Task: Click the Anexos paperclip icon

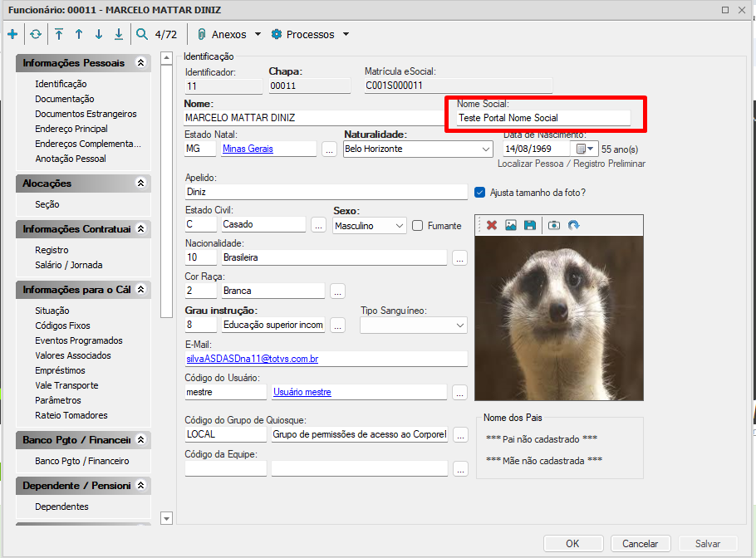Action: 202,34
